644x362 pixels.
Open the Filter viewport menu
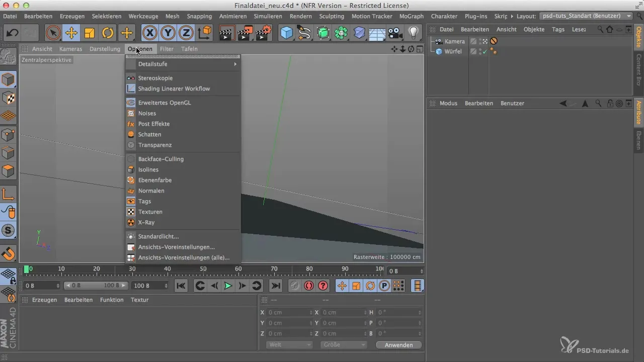[167, 49]
